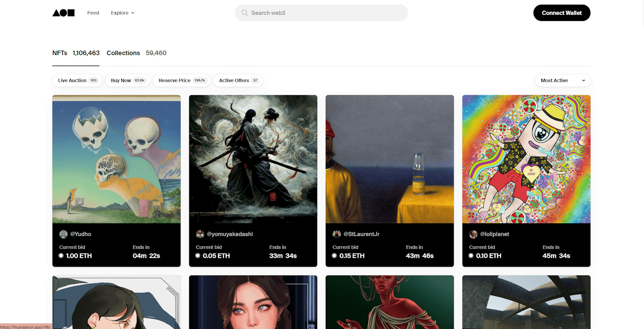Open the skulls artwork thumbnail

116,159
